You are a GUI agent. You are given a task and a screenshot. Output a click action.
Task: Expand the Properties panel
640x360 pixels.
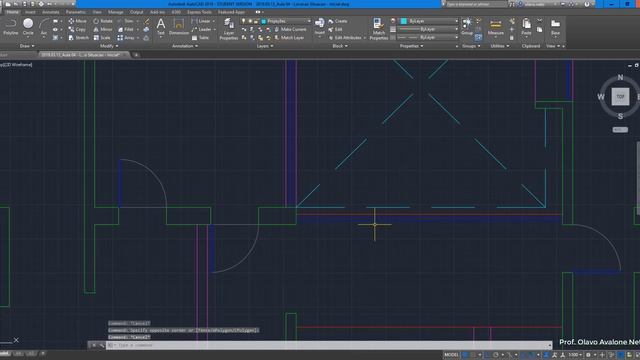411,46
